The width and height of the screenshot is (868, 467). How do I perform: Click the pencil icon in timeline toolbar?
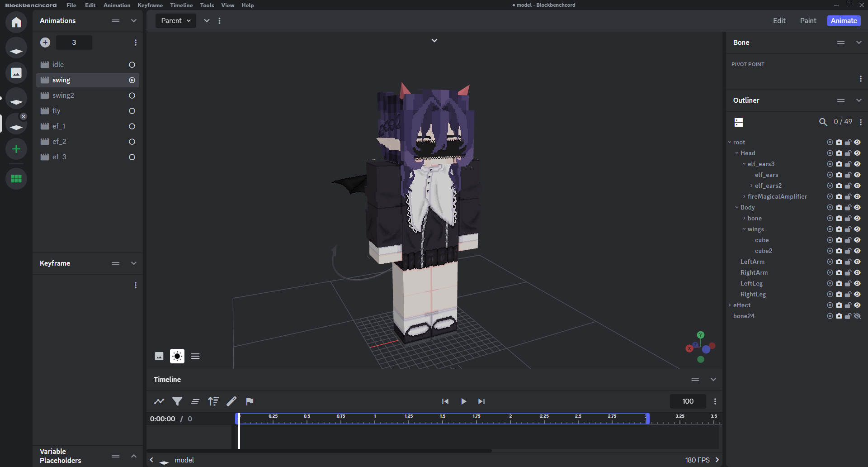(231, 401)
